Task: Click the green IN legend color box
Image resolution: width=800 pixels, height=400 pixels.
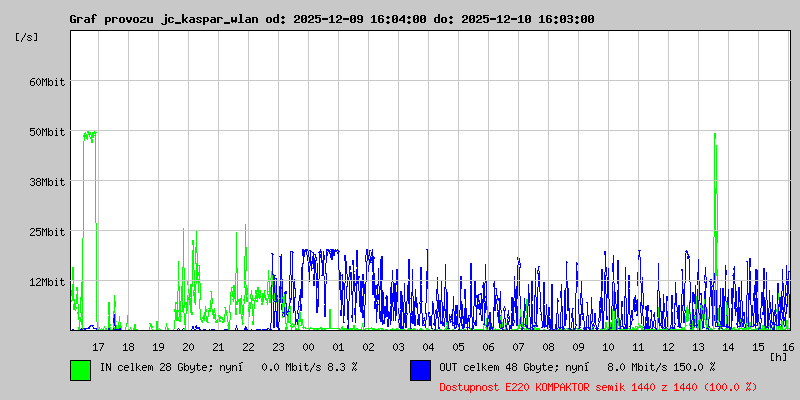Action: 80,369
